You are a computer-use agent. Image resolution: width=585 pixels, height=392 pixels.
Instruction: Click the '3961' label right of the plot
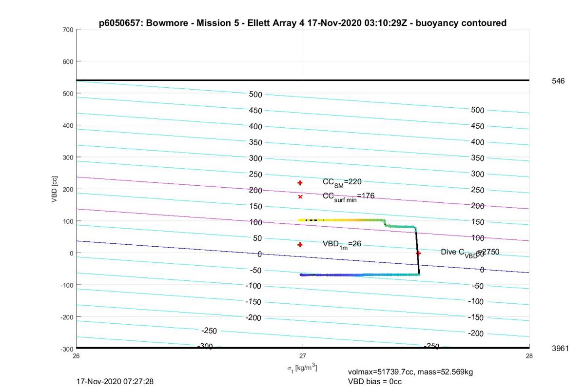(x=560, y=349)
